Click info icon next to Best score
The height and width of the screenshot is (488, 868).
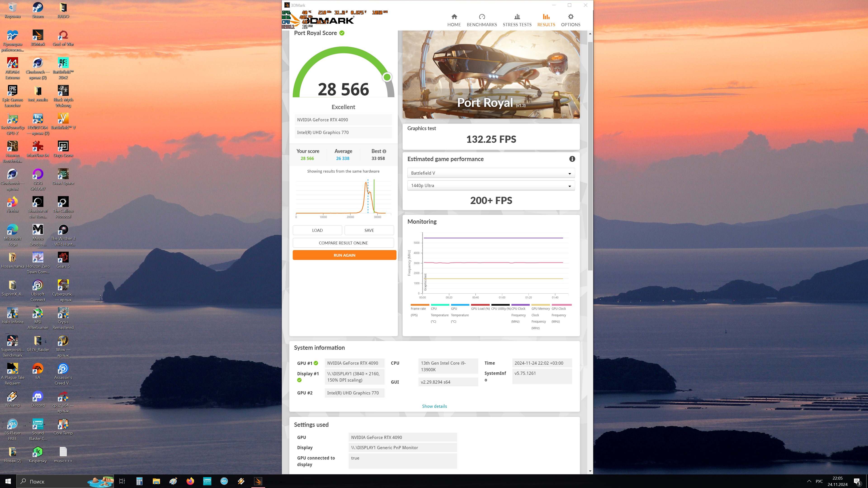click(x=384, y=152)
